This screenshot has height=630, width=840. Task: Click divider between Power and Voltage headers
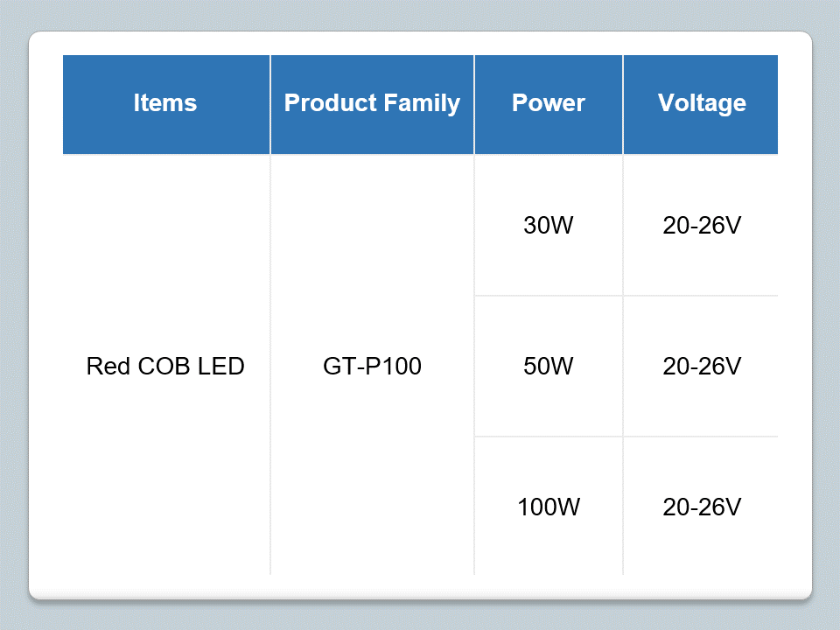623,103
